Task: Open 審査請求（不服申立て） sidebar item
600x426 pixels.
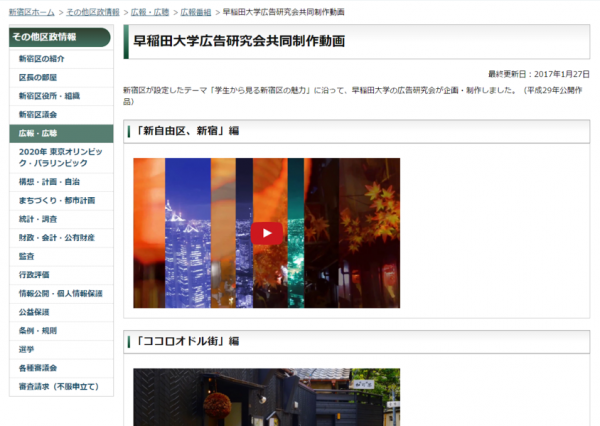Action: [x=61, y=387]
